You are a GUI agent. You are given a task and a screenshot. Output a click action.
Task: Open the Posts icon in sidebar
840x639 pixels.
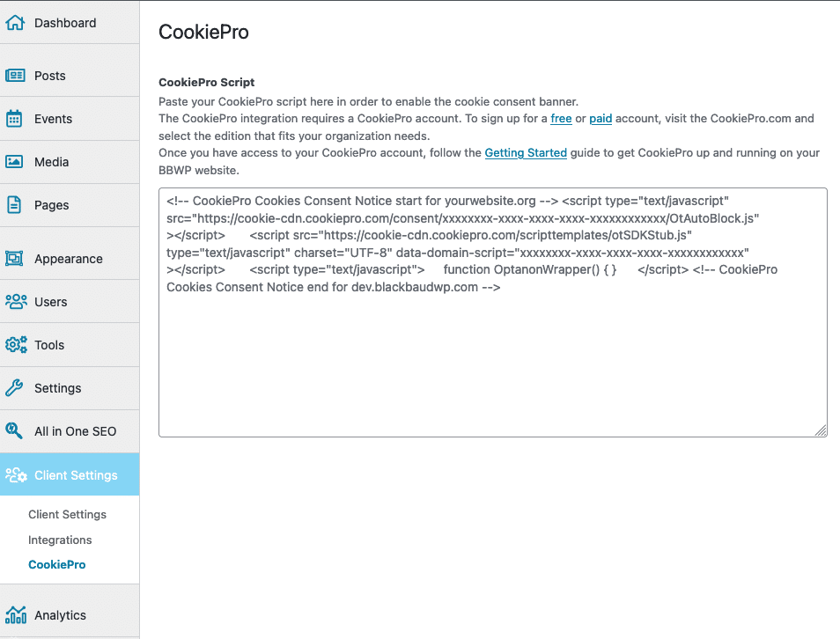15,76
